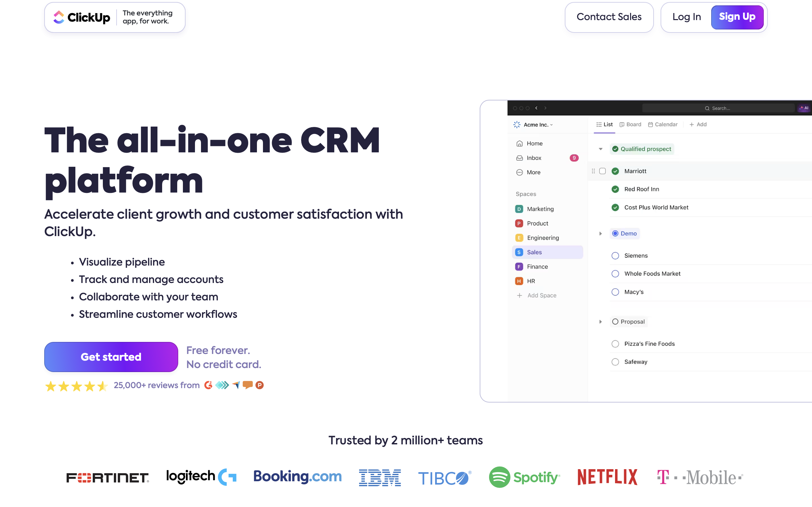Click the Netflix logo
This screenshot has height=507, width=812.
pyautogui.click(x=607, y=477)
